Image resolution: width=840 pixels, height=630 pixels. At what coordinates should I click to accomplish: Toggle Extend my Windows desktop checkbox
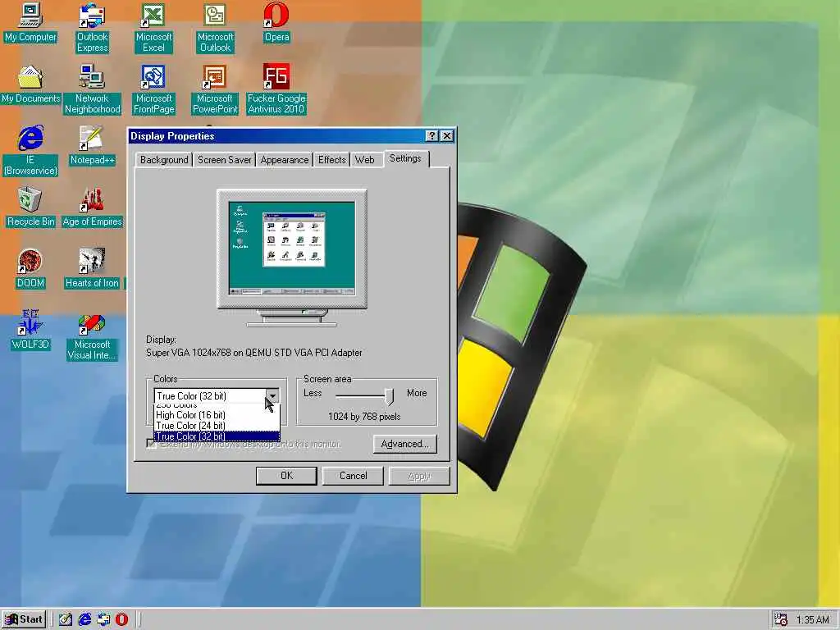coord(152,444)
